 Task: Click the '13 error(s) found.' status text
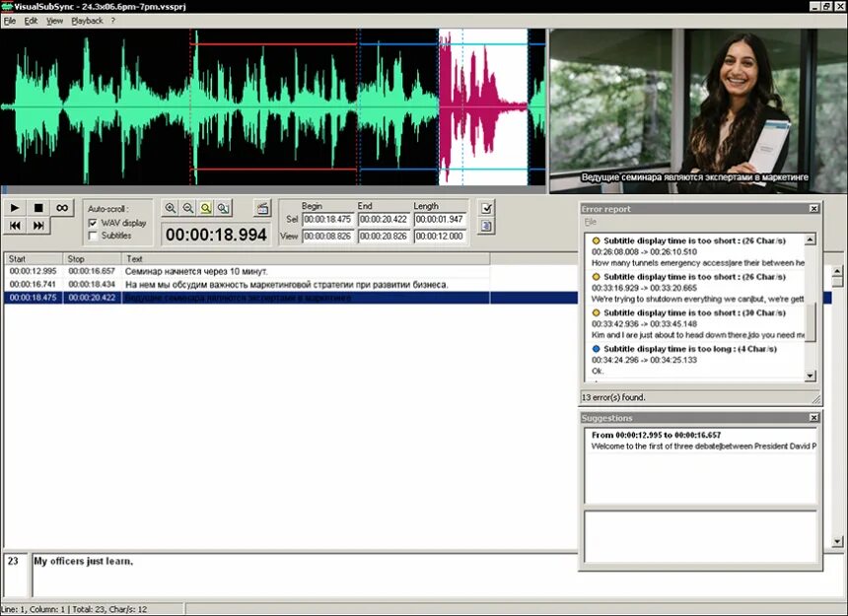614,397
